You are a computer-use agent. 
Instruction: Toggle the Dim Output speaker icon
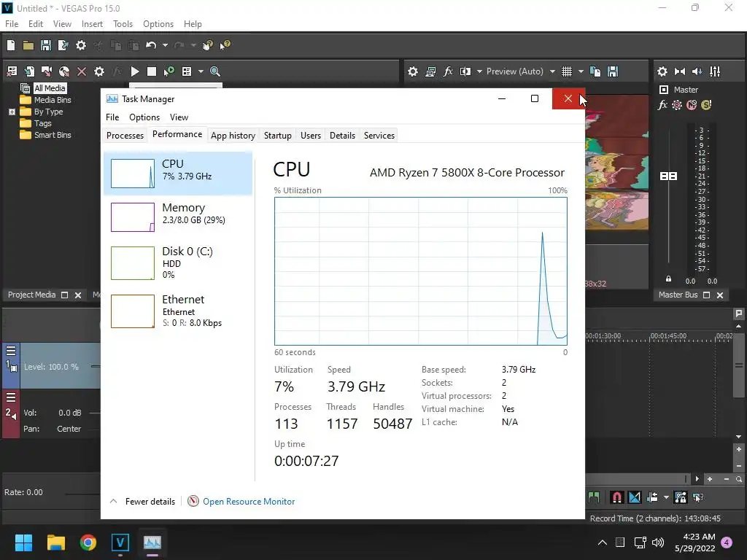697,71
